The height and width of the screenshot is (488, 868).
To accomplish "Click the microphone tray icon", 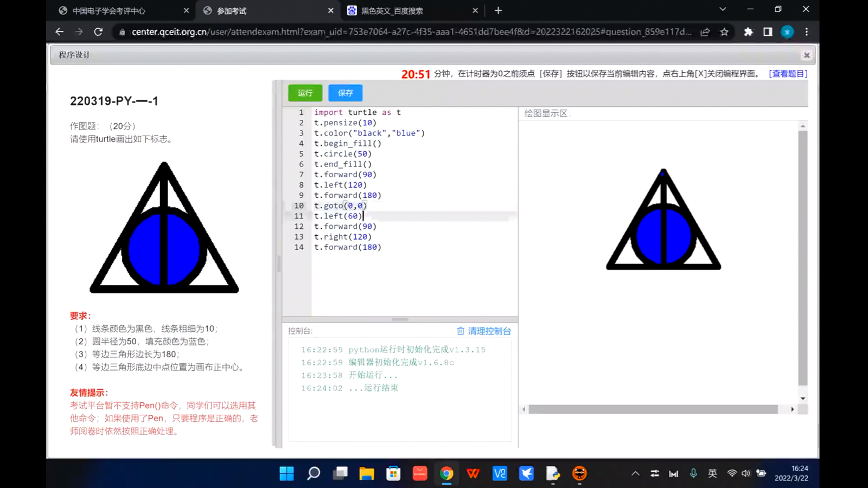I will click(693, 473).
